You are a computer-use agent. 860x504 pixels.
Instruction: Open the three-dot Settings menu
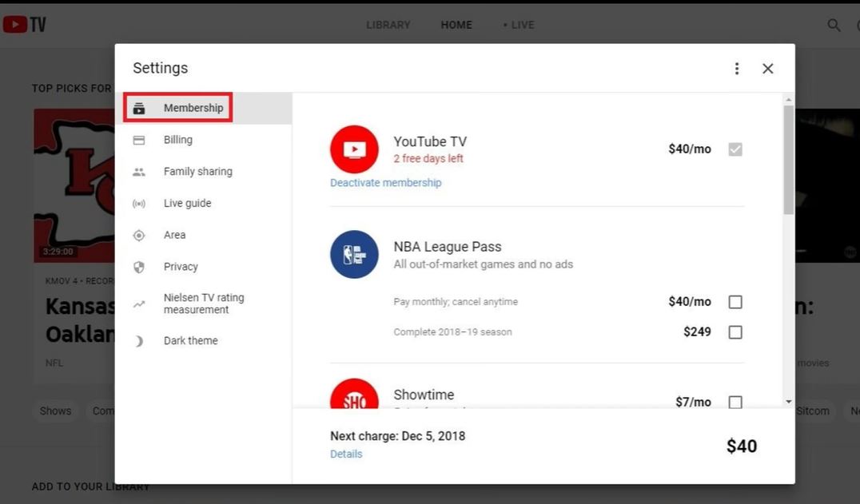tap(737, 69)
